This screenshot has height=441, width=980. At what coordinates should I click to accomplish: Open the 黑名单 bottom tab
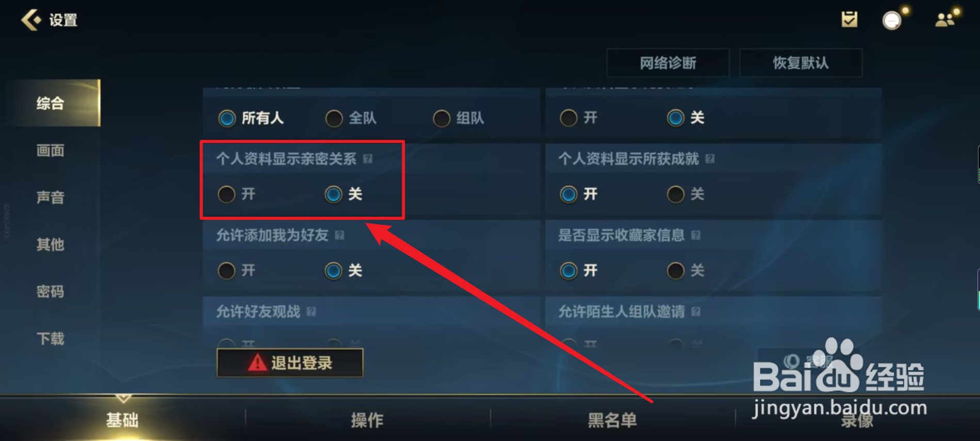coord(612,420)
